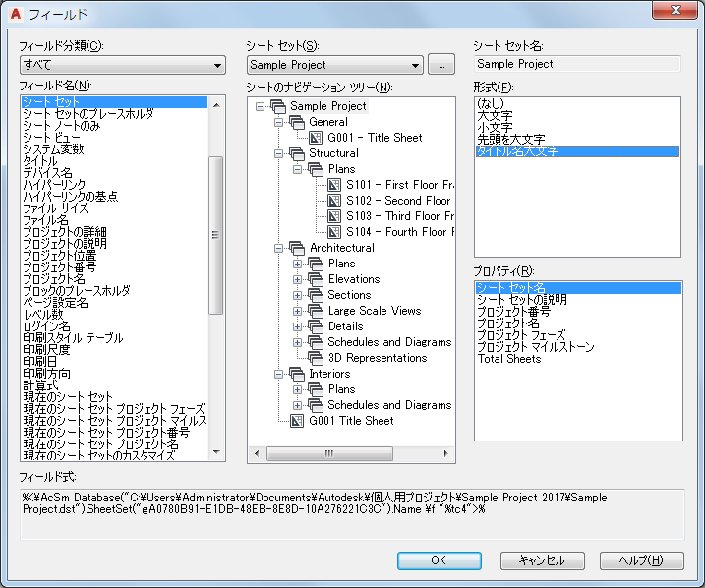Screen dimensions: 705x588
Task: Click the S101 First Floor sheet icon
Action: pyautogui.click(x=334, y=185)
